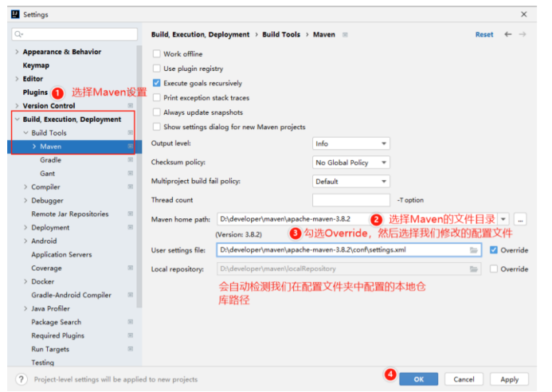
Task: Expand the Docker tree node
Action: pyautogui.click(x=25, y=281)
